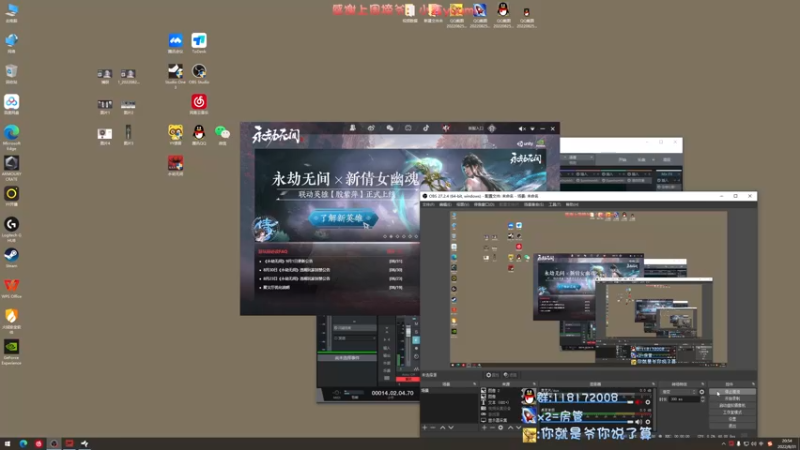Click Studio One timecode display 00014.02.04.70

tap(392, 393)
